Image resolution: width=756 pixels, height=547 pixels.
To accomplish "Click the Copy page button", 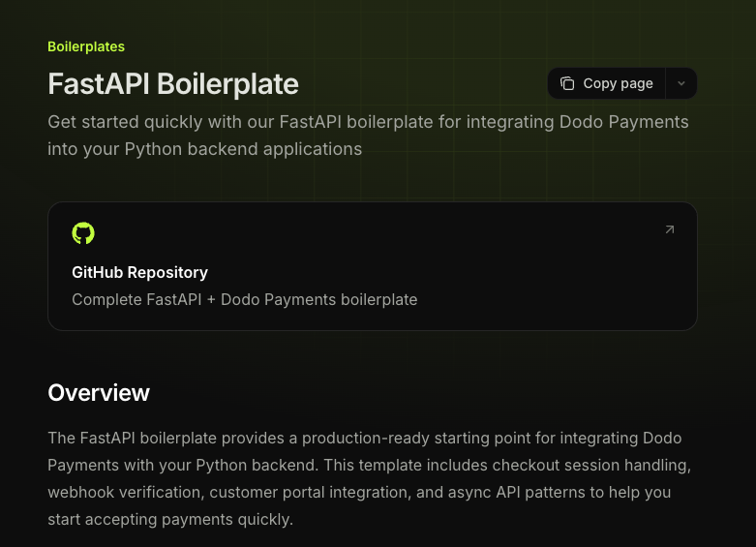I will pyautogui.click(x=607, y=83).
